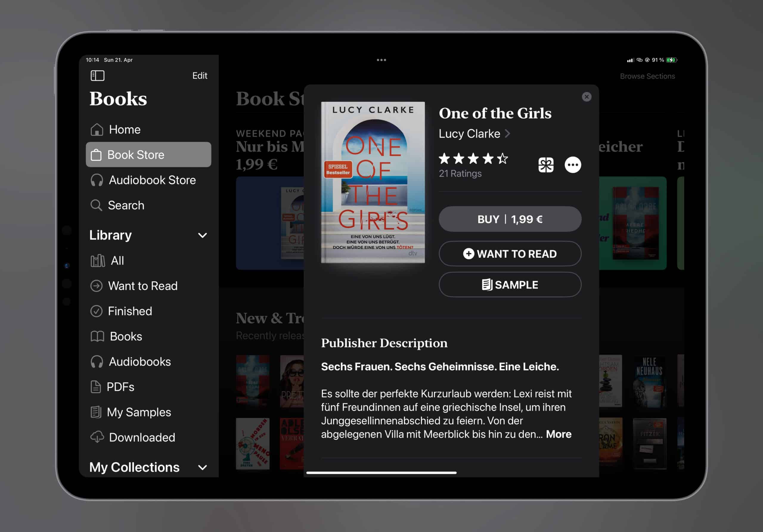Click the arrow-circle icon beside Want to Read

click(x=96, y=286)
